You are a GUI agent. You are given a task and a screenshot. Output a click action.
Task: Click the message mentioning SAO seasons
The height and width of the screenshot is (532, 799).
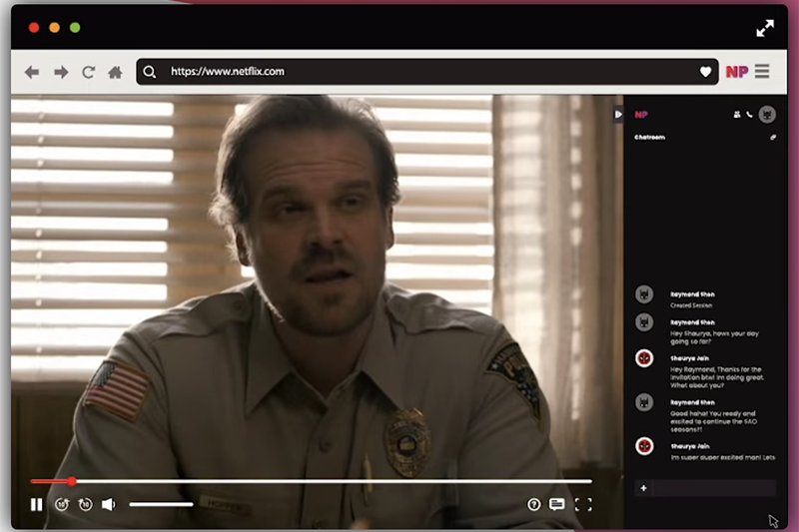tap(713, 421)
